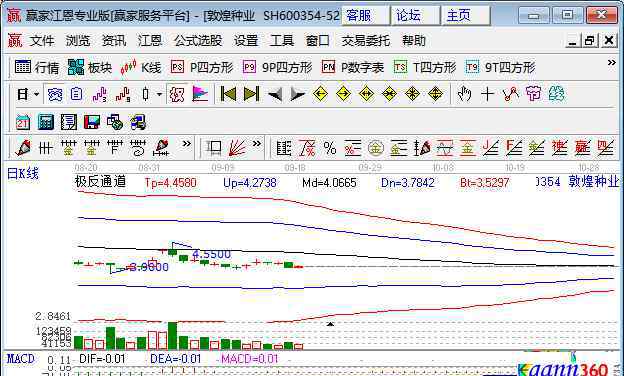Screen dimensions: 624x376
Task: Open the 江恩 menu
Action: pos(150,41)
